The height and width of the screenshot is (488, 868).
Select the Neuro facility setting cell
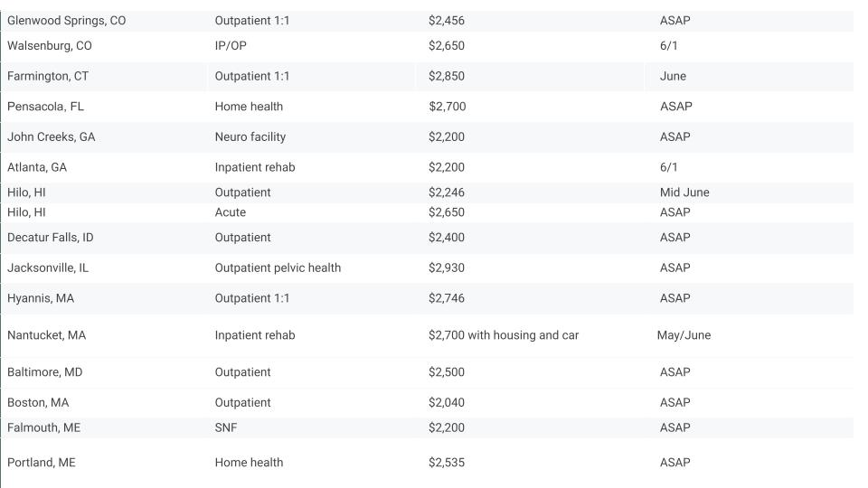click(x=250, y=137)
